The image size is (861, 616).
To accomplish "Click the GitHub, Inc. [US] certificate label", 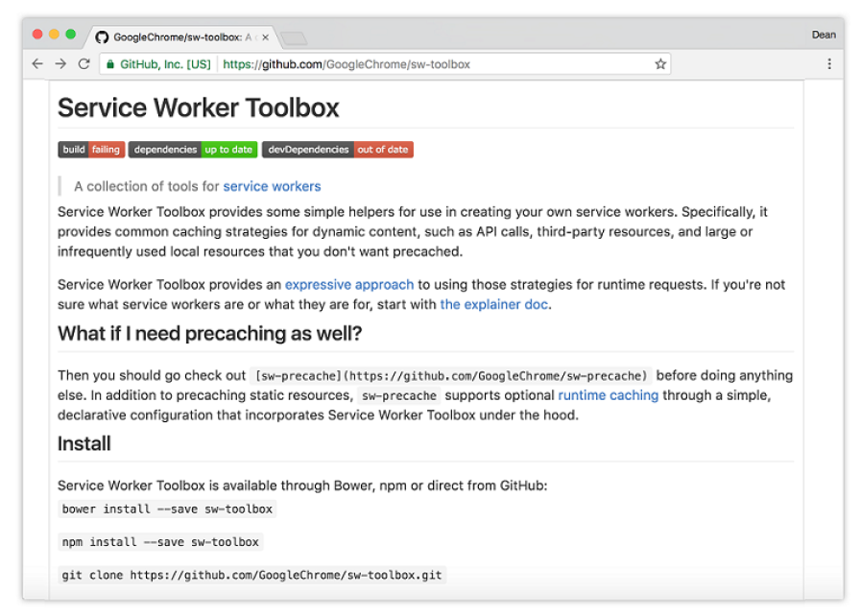I will tap(165, 64).
